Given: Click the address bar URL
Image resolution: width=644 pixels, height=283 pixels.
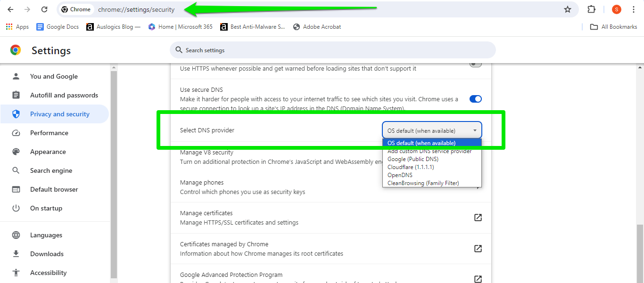Looking at the screenshot, I should click(136, 9).
